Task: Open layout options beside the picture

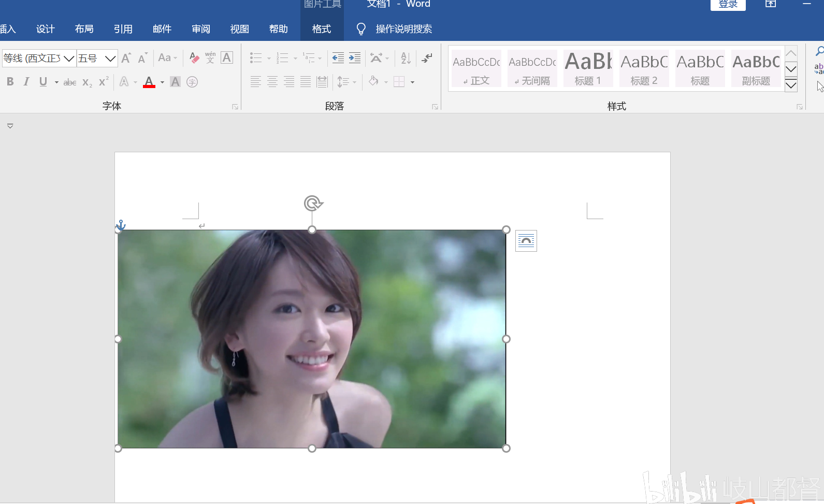Action: 526,241
